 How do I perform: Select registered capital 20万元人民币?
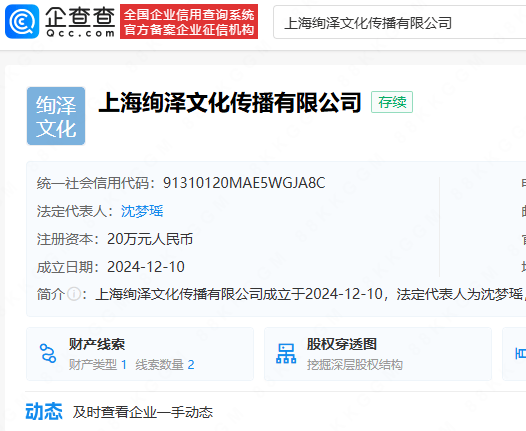[150, 239]
